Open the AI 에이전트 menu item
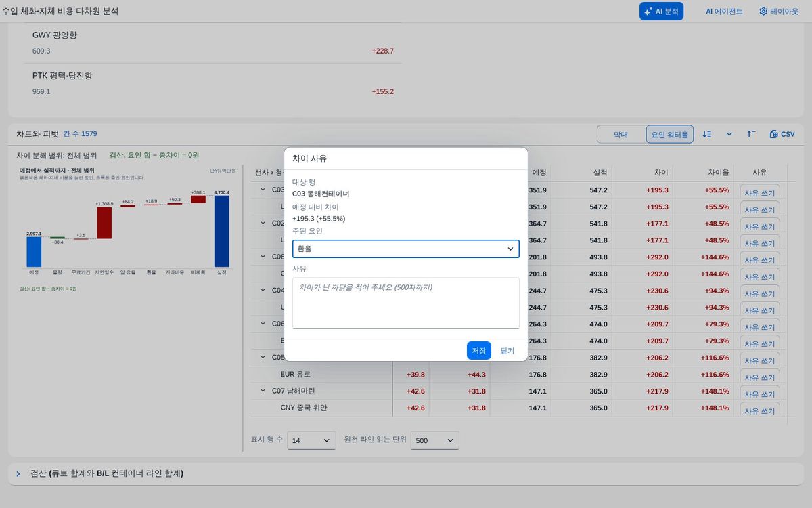Screen dimensions: 812x508 724,12
